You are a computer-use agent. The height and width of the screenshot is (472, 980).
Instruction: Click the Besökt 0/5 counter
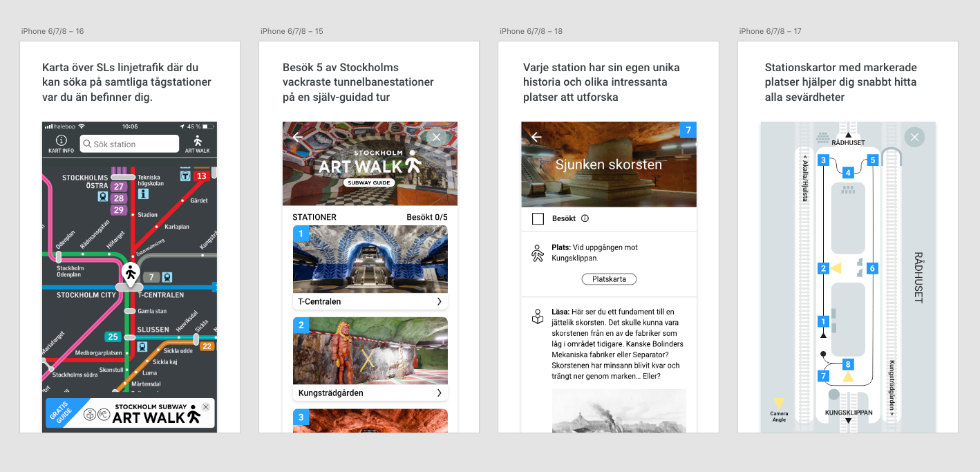(427, 217)
